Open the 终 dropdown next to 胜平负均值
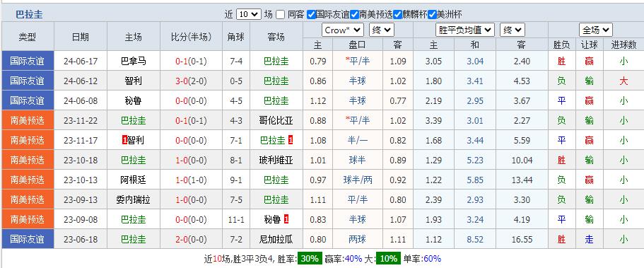The height and width of the screenshot is (268, 644). click(513, 30)
